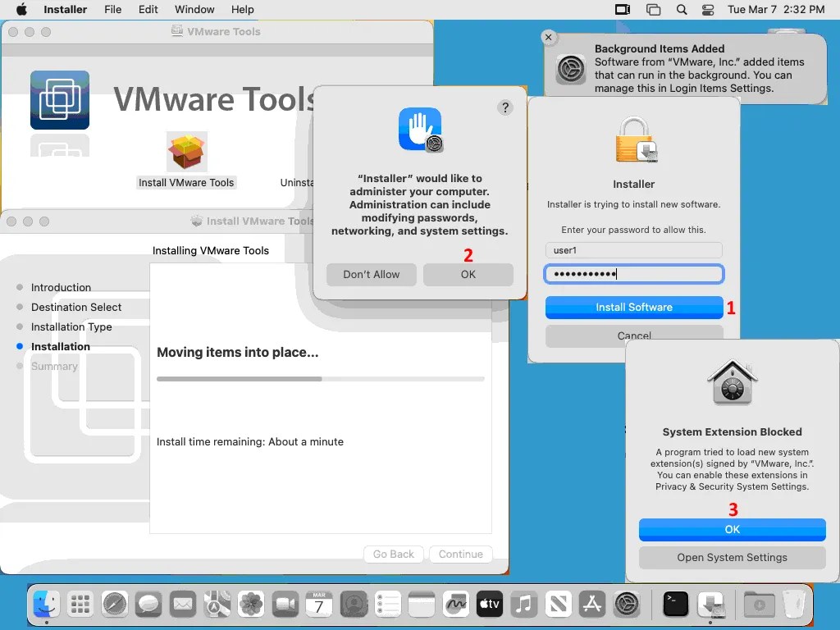Image resolution: width=840 pixels, height=630 pixels.
Task: Open the Downloads folder in dock
Action: click(x=759, y=605)
